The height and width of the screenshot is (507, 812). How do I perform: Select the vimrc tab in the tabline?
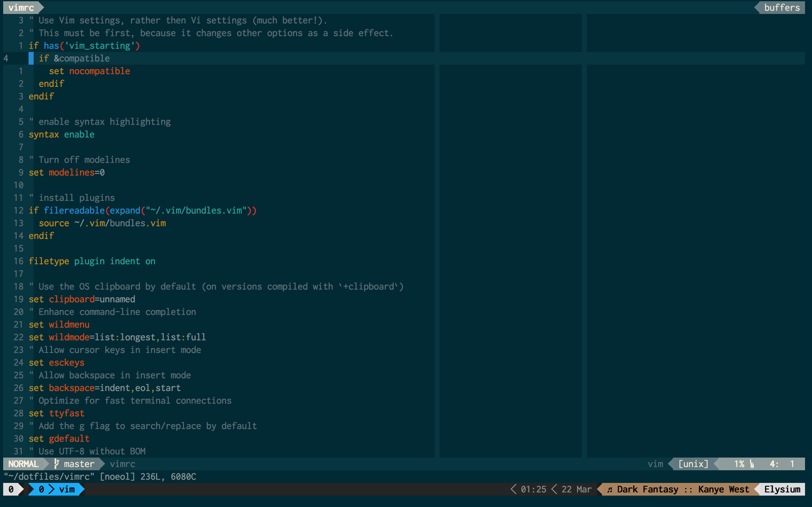[21, 7]
